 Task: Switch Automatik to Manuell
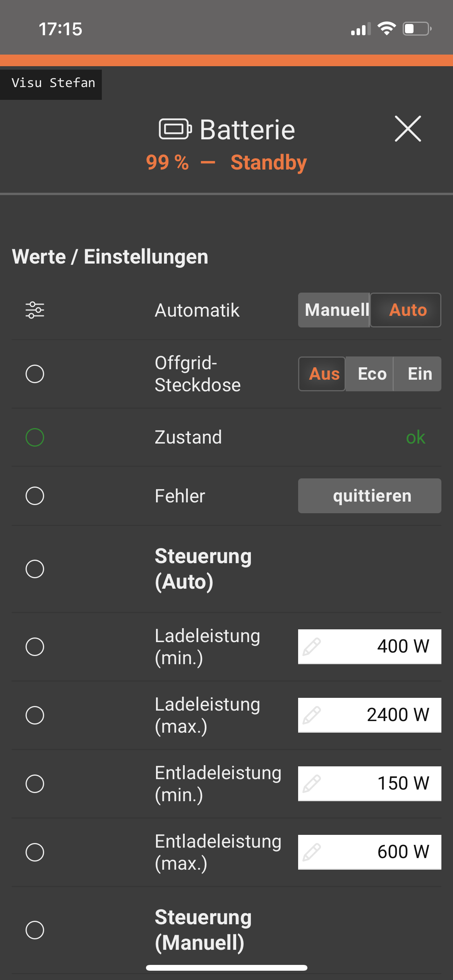(335, 310)
